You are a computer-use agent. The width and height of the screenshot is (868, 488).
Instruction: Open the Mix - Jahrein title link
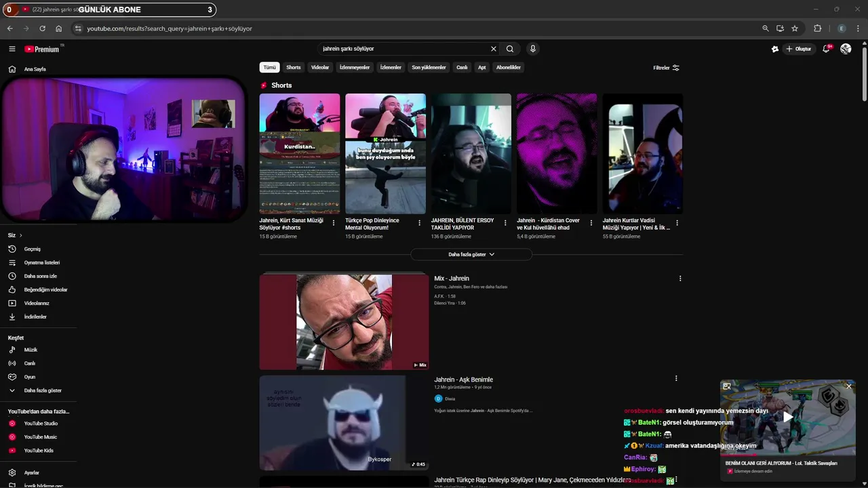coord(452,279)
